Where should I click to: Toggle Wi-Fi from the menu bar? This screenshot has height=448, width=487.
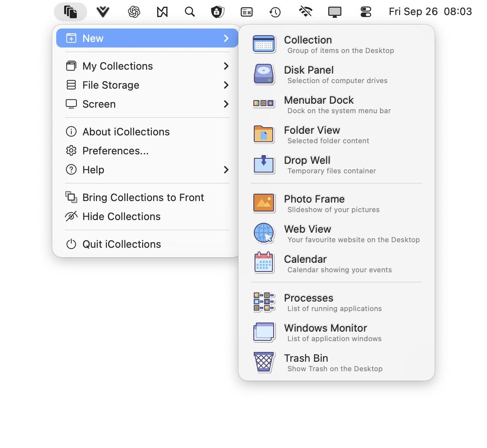pos(305,11)
